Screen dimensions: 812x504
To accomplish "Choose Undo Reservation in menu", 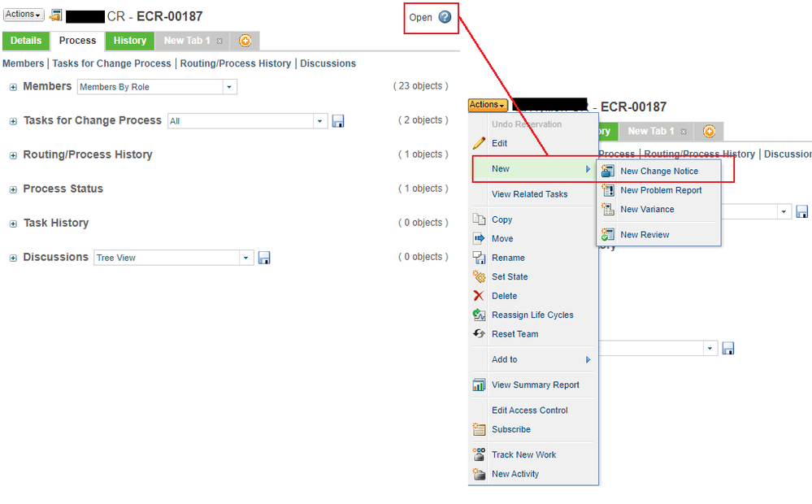I will [x=526, y=124].
